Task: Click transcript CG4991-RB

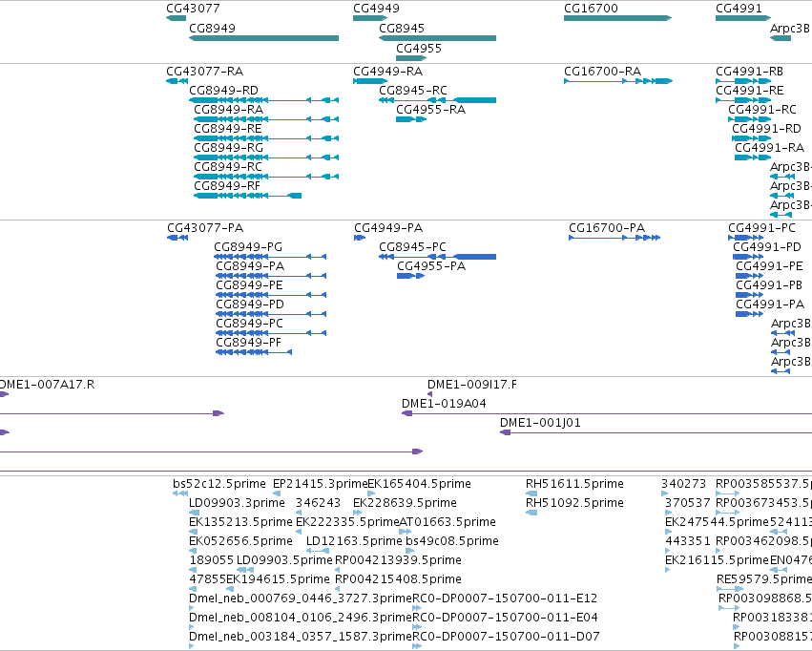Action: coord(743,81)
